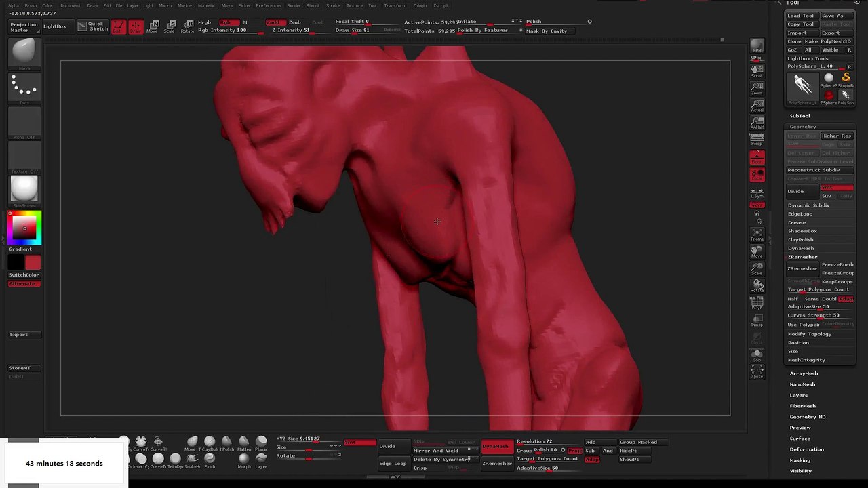Viewport: 868px width, 488px height.
Task: Open the Transform menu
Action: (x=395, y=5)
